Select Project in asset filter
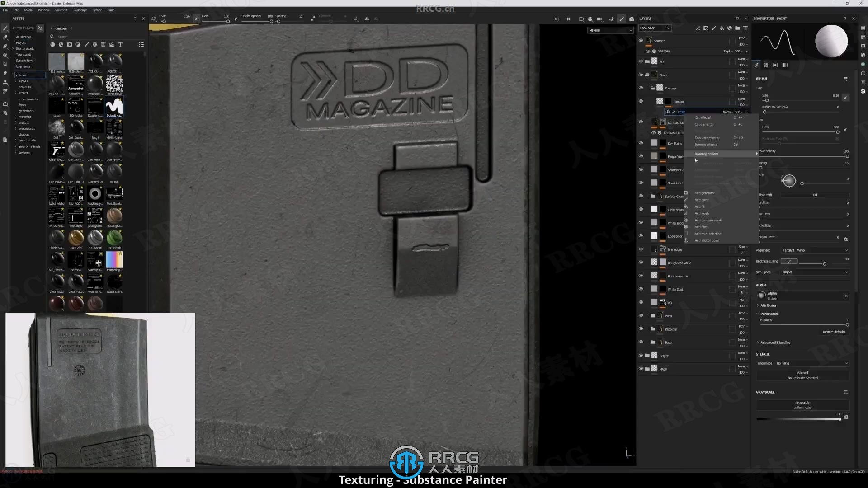The image size is (868, 488). 21,43
